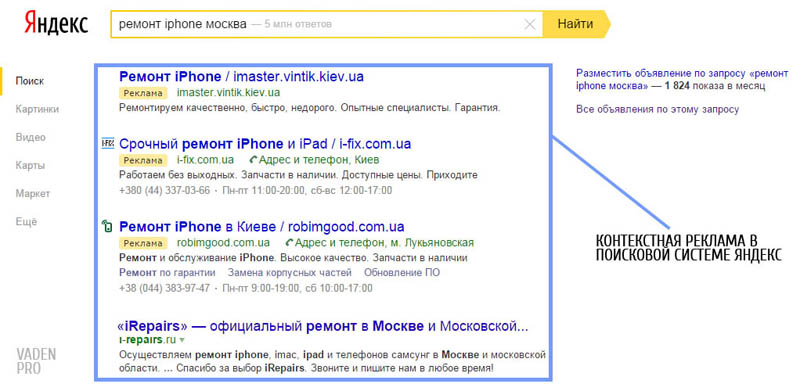Viewport: 800px width, 391px height.
Task: Switch to the Видео tab
Action: coord(31,137)
